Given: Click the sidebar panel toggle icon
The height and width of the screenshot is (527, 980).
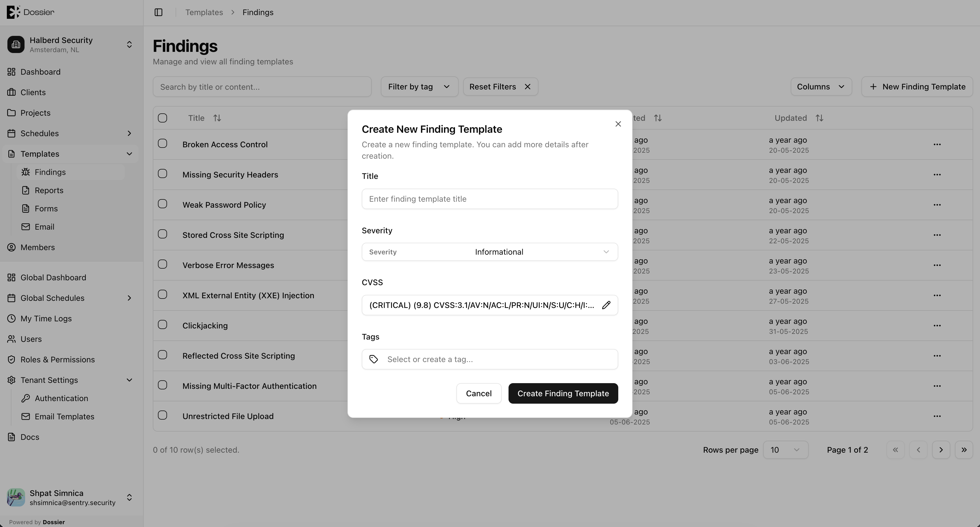Looking at the screenshot, I should point(158,13).
